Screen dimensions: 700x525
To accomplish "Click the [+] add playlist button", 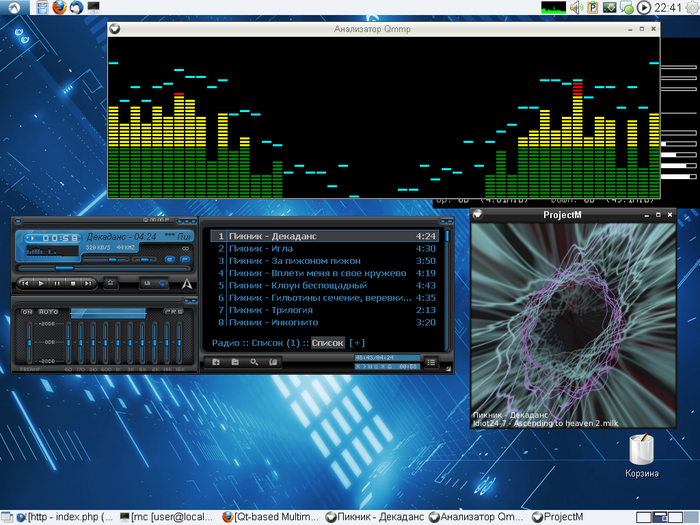I will pyautogui.click(x=357, y=343).
